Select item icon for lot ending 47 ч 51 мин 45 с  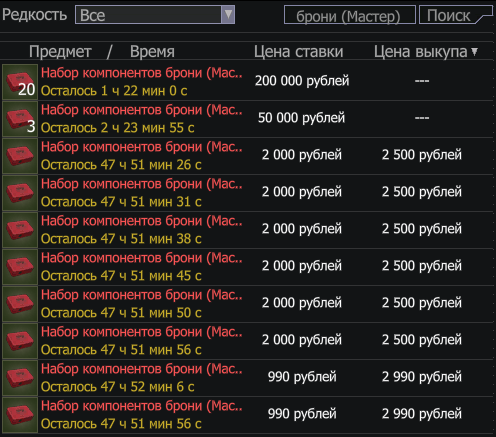coord(20,267)
